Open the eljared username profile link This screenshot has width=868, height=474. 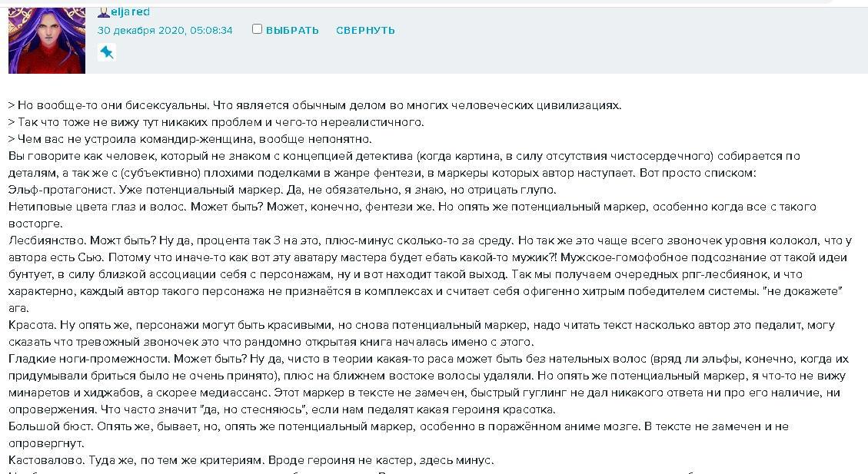tap(131, 12)
